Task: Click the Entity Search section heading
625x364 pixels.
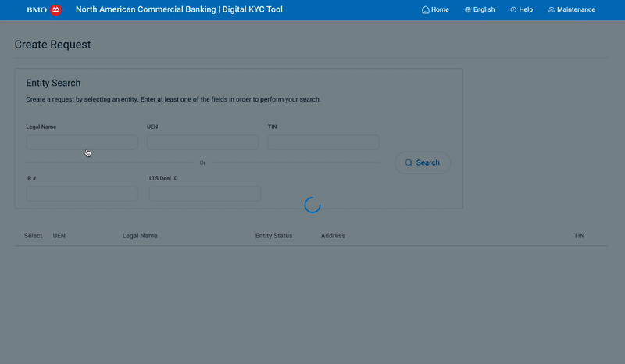Action: click(x=53, y=83)
